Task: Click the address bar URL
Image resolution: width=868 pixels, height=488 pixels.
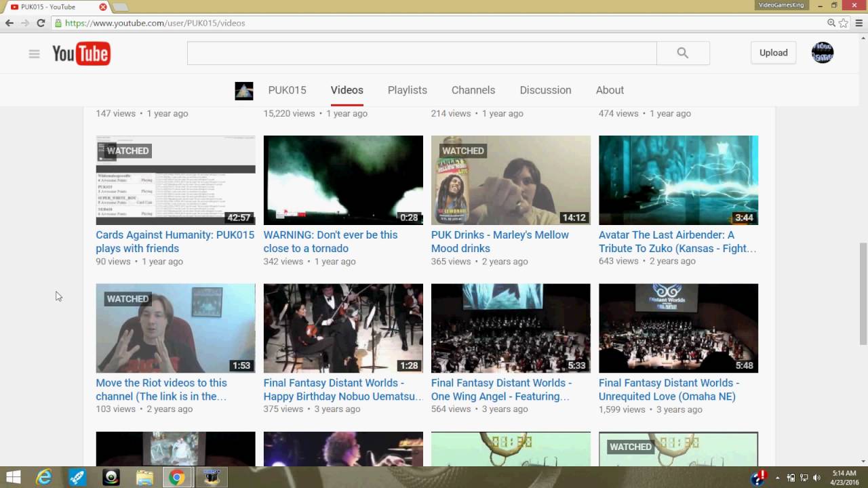Action: (x=155, y=23)
